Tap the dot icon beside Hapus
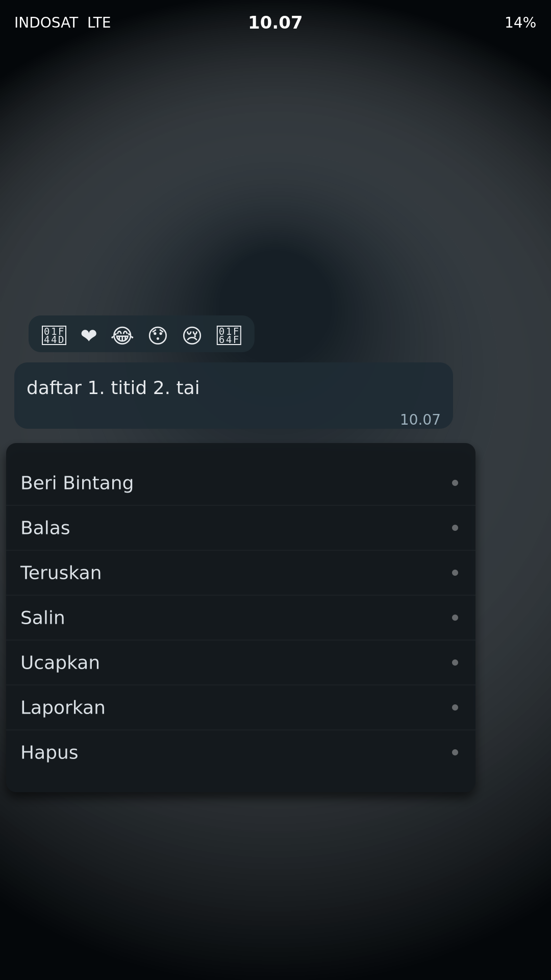 (455, 752)
